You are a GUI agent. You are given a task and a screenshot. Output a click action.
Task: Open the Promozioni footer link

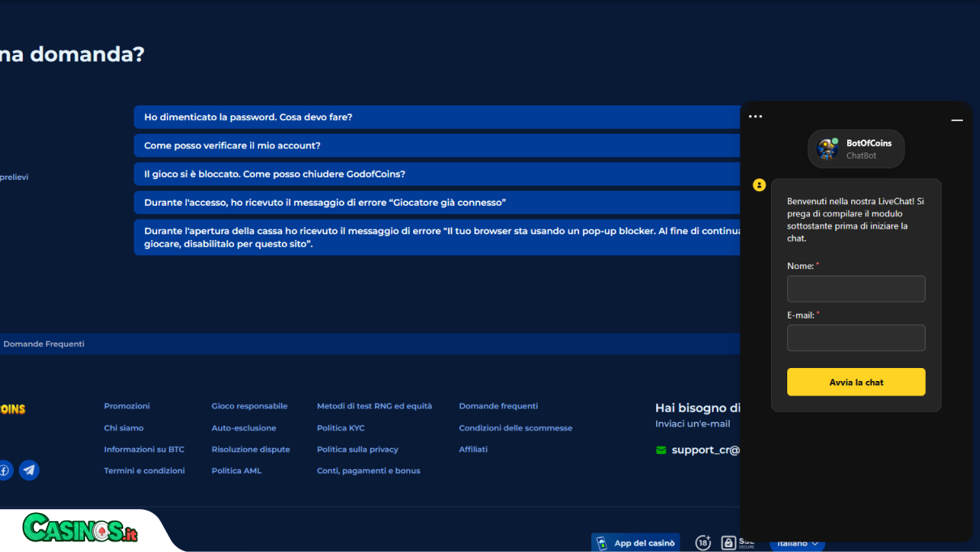pos(127,406)
